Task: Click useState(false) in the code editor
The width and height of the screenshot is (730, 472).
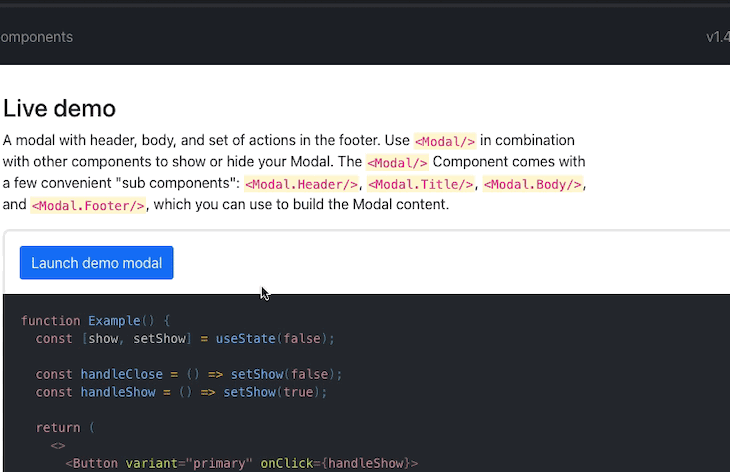Action: pyautogui.click(x=275, y=338)
